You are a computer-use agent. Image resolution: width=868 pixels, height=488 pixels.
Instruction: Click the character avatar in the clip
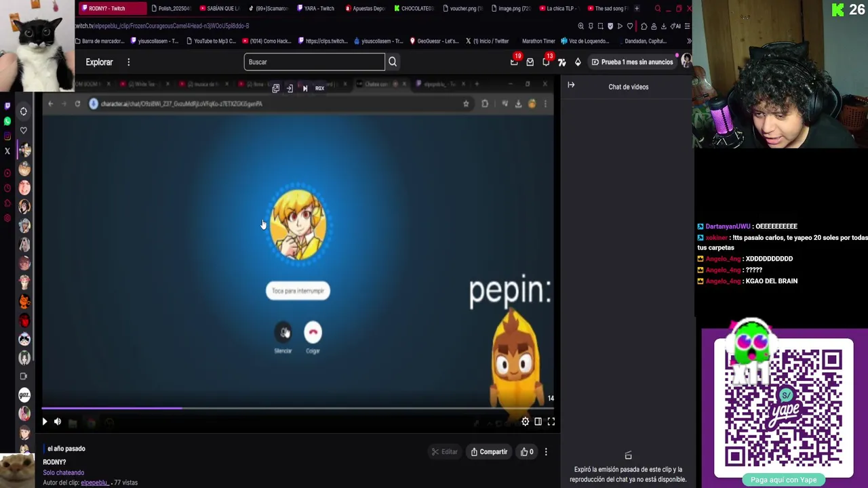click(x=298, y=225)
